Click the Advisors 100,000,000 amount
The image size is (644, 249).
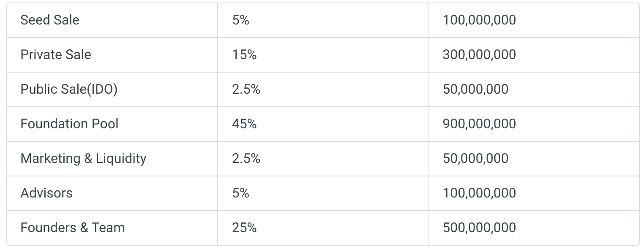click(479, 193)
